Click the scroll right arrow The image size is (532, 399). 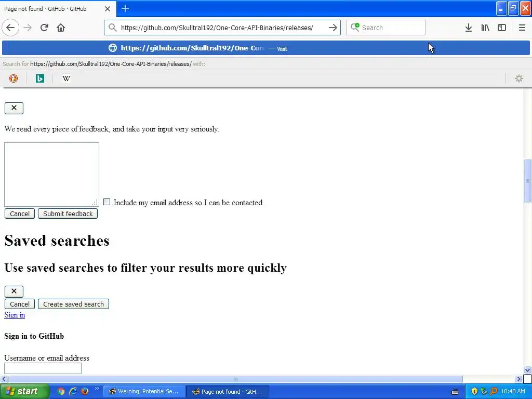coord(519,379)
